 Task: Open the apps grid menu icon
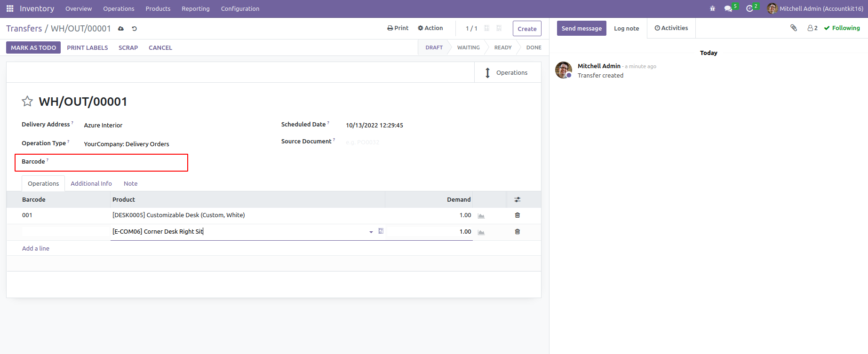coord(10,8)
